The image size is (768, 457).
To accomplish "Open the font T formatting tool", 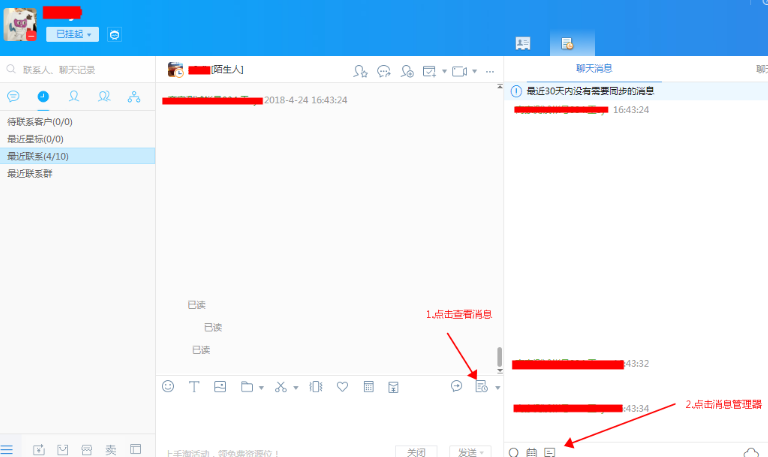I will pyautogui.click(x=194, y=387).
